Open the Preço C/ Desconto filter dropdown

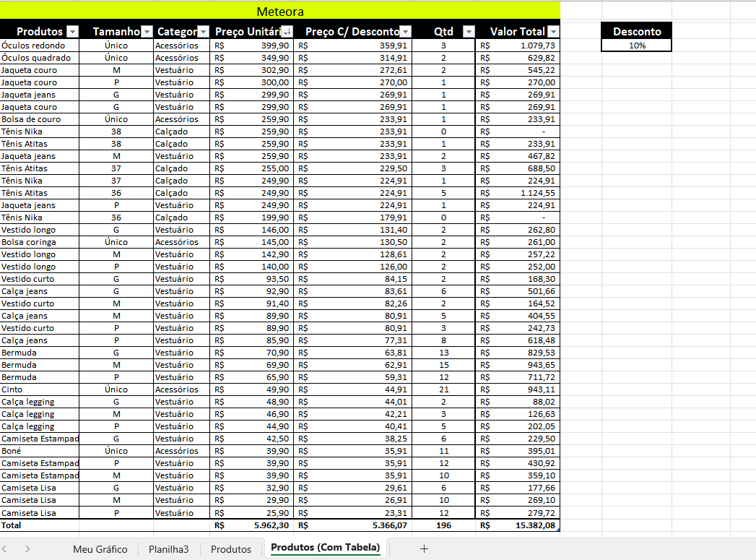(x=406, y=32)
